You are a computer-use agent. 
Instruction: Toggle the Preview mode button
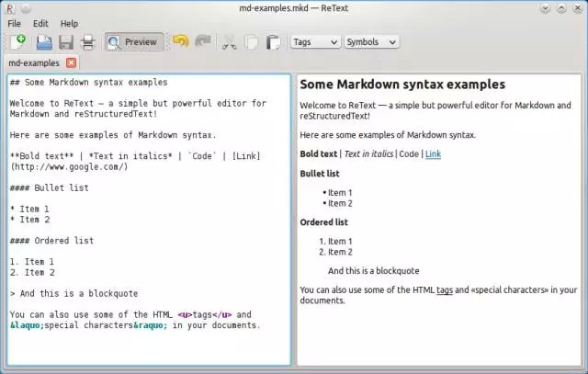(134, 42)
